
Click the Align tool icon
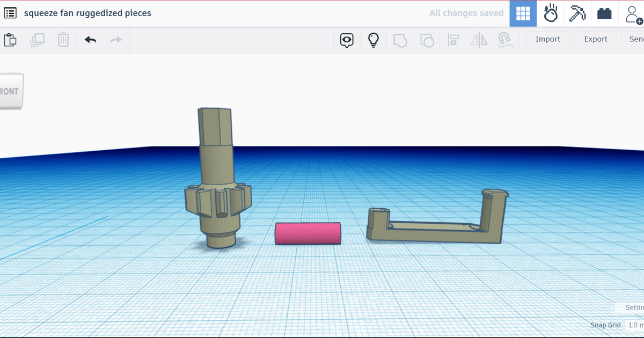(453, 40)
